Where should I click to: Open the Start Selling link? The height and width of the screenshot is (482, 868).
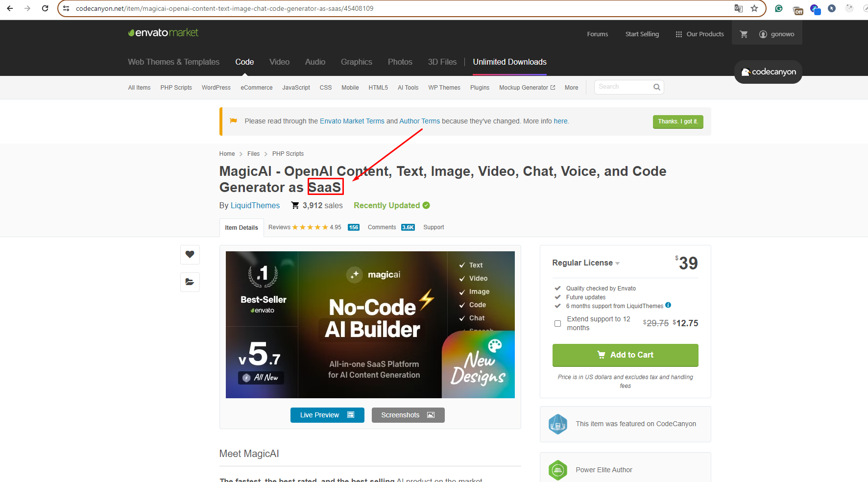[x=642, y=34]
